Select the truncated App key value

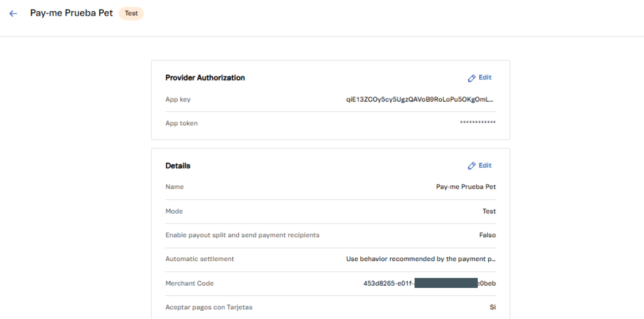[x=420, y=99]
